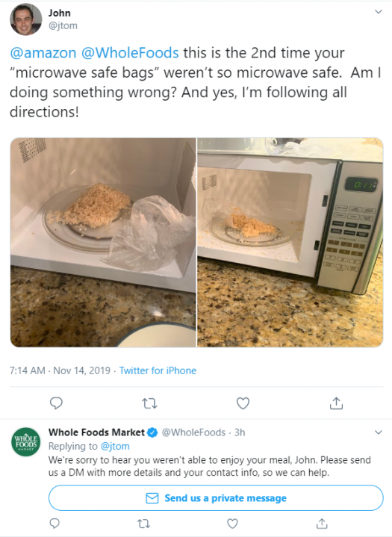View the right photo showing microwave keypad
Image resolution: width=392 pixels, height=537 pixels.
point(290,243)
